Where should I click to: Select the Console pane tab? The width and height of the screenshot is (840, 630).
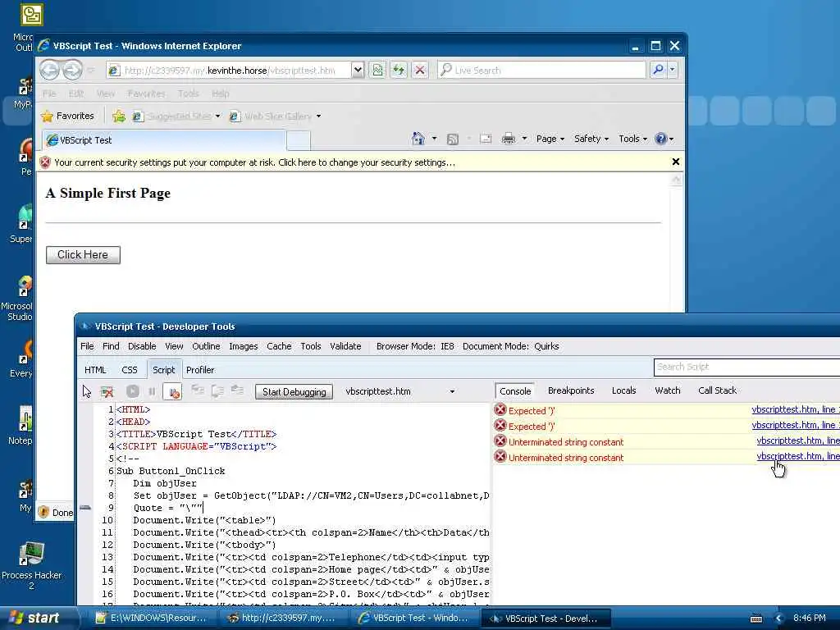[x=515, y=391]
